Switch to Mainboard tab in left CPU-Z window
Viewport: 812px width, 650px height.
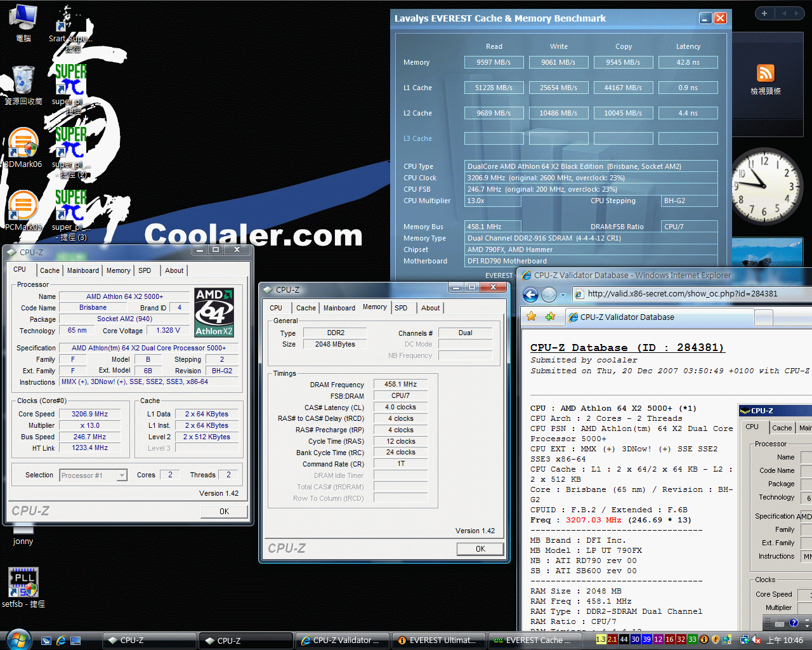[83, 270]
